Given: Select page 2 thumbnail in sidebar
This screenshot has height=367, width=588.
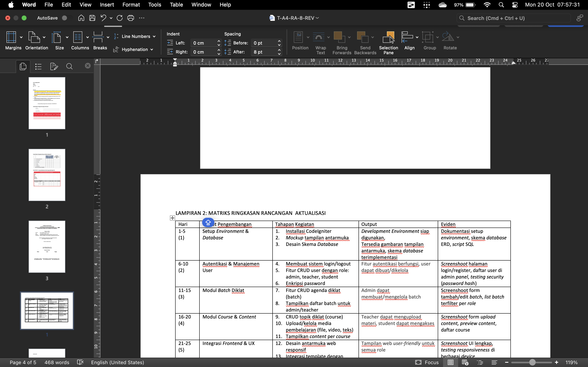Looking at the screenshot, I should tap(47, 175).
